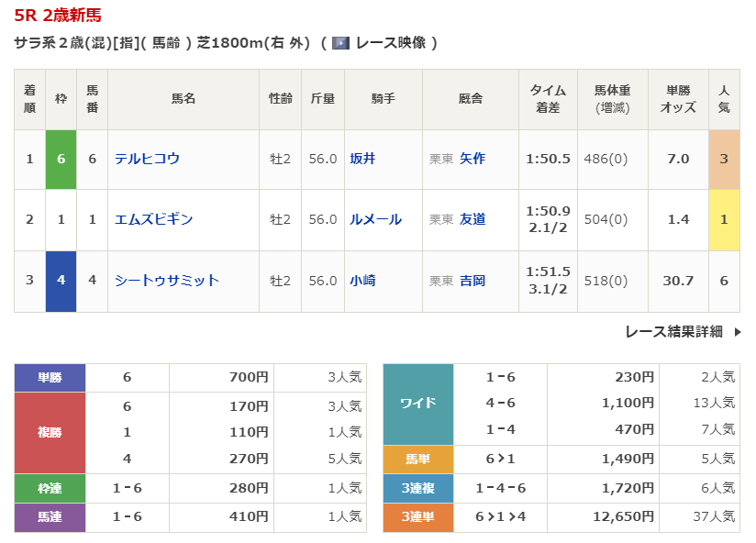Open trainer 友道 stable link
The width and height of the screenshot is (756, 543).
pos(472,219)
